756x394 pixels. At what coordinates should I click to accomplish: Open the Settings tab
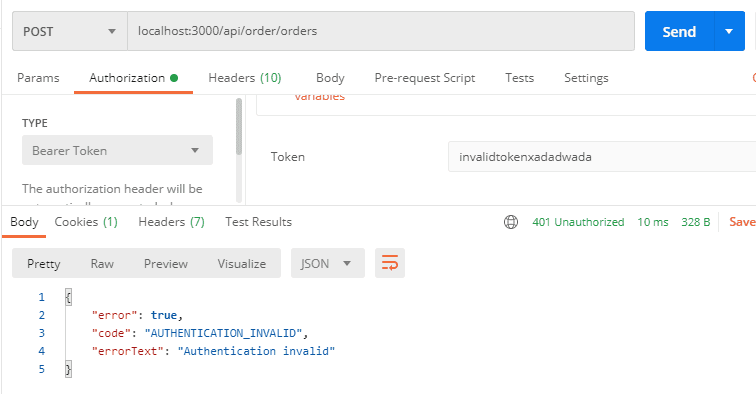pos(586,78)
